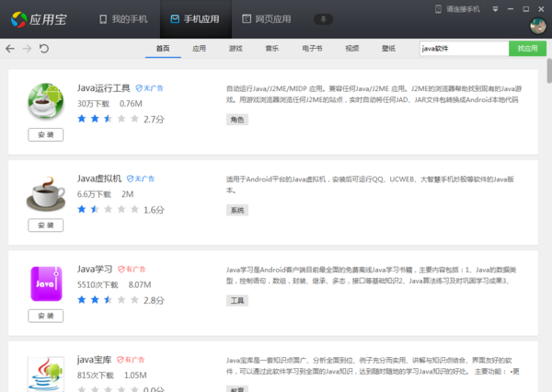Open the title bar dropdown menu arrow

pyautogui.click(x=495, y=9)
